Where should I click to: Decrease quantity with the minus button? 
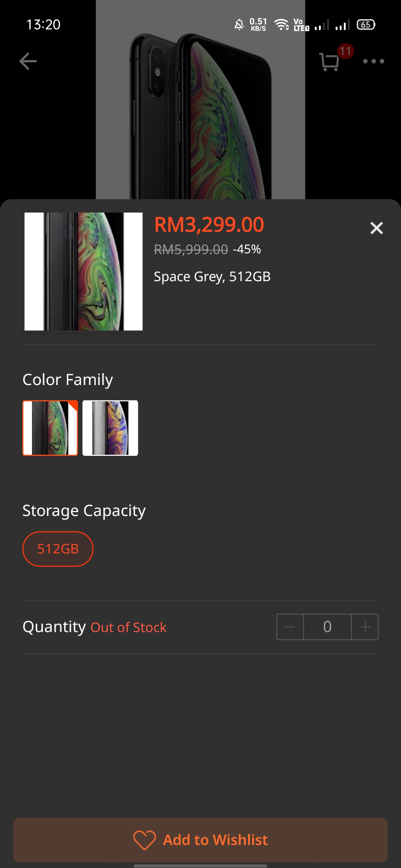click(x=290, y=627)
